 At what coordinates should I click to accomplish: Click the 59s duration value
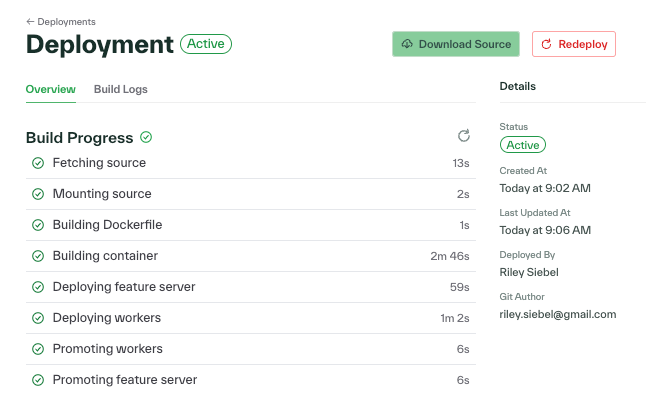[x=459, y=287]
